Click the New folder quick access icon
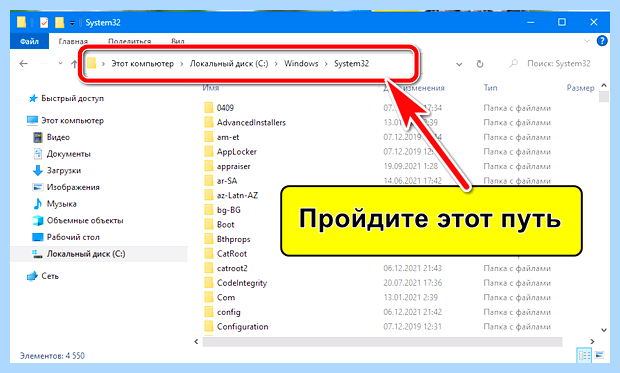 (x=59, y=23)
